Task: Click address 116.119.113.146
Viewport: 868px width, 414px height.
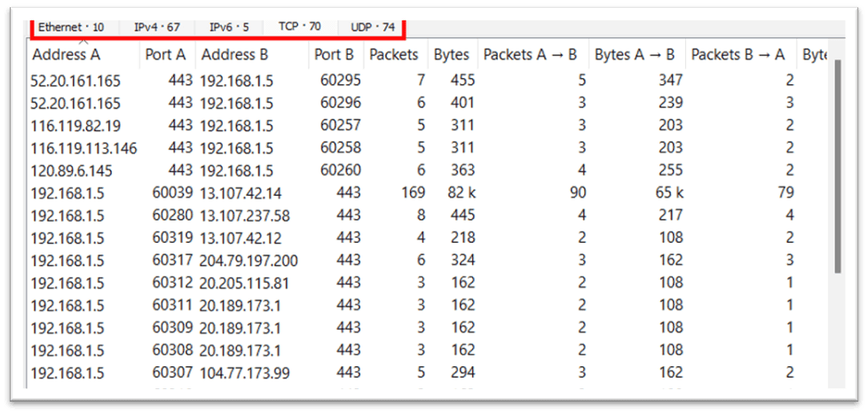Action: click(x=84, y=148)
